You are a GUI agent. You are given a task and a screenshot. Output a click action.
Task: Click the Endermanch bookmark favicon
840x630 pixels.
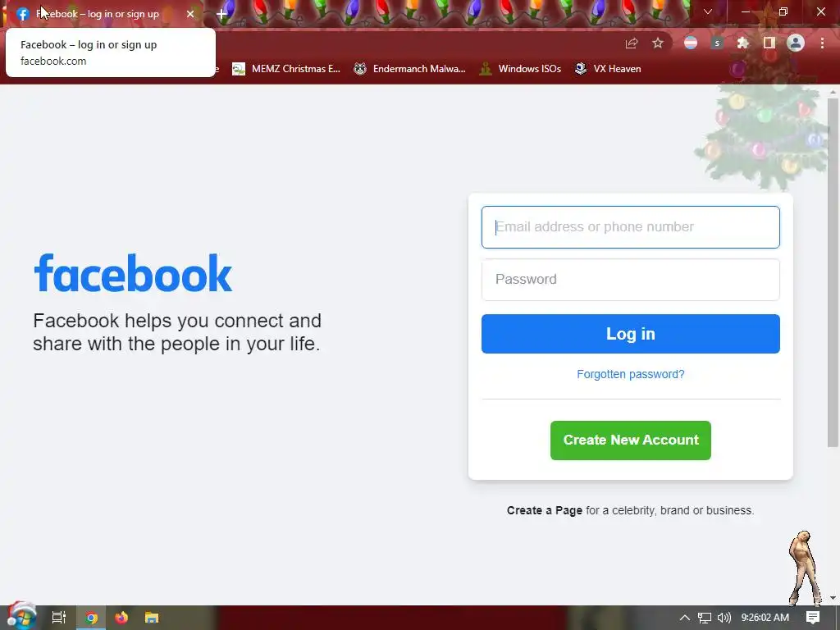click(360, 69)
